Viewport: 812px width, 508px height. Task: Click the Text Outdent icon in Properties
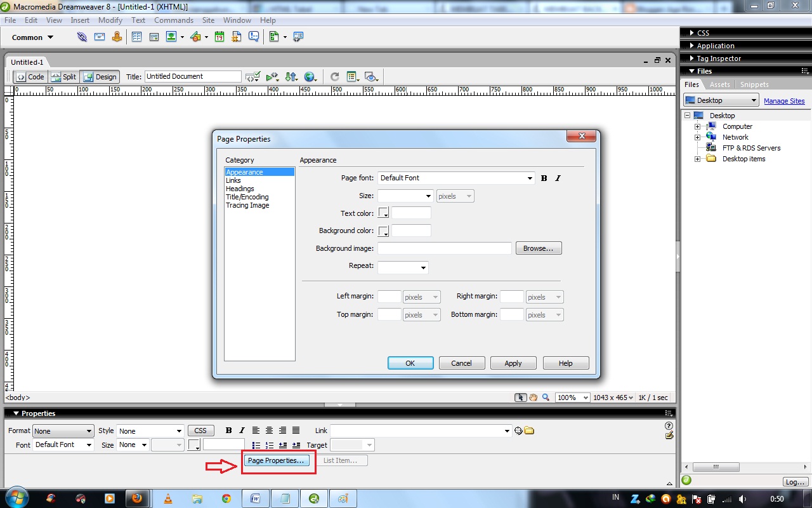click(x=283, y=445)
